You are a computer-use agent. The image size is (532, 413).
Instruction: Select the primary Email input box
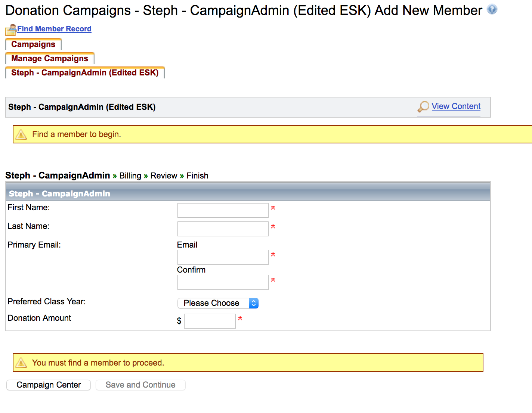223,257
